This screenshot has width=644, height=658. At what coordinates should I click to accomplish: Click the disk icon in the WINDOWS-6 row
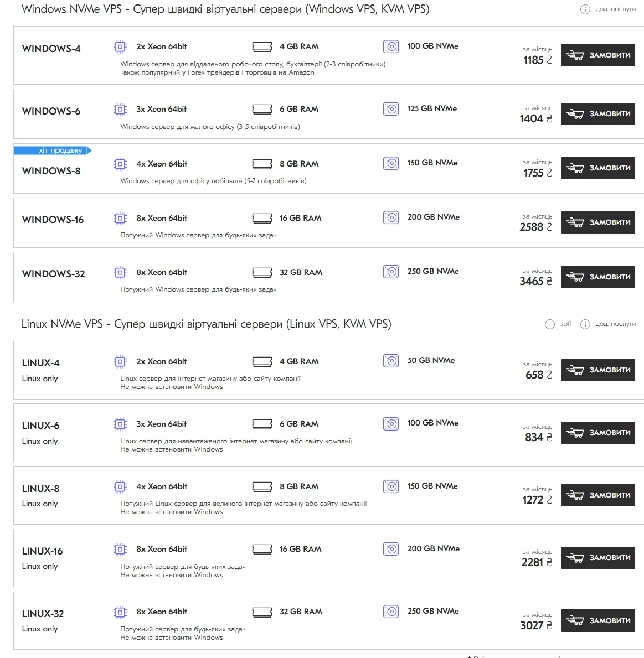[x=391, y=109]
